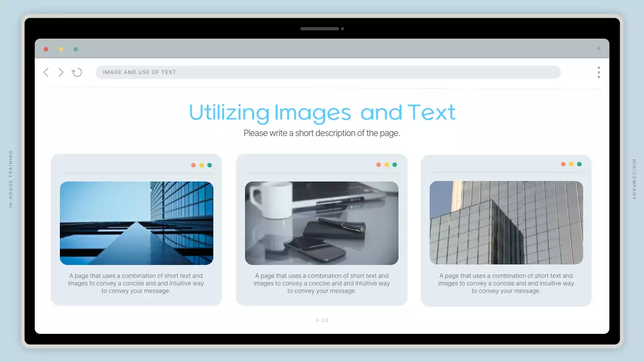Click the plus new tab icon
This screenshot has height=362, width=644.
point(598,49)
